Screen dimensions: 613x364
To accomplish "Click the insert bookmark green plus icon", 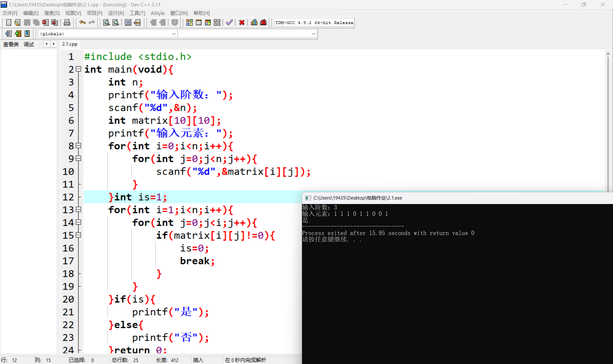I will tap(18, 34).
